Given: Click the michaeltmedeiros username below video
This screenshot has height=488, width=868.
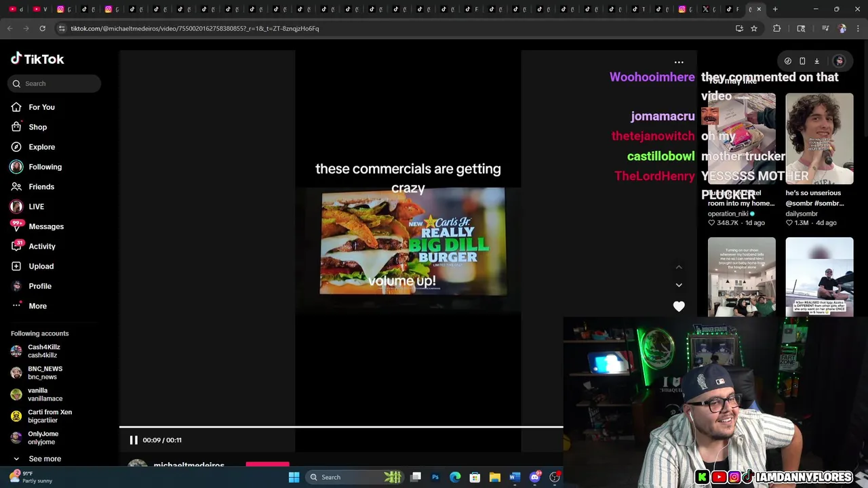Looking at the screenshot, I should 189,465.
